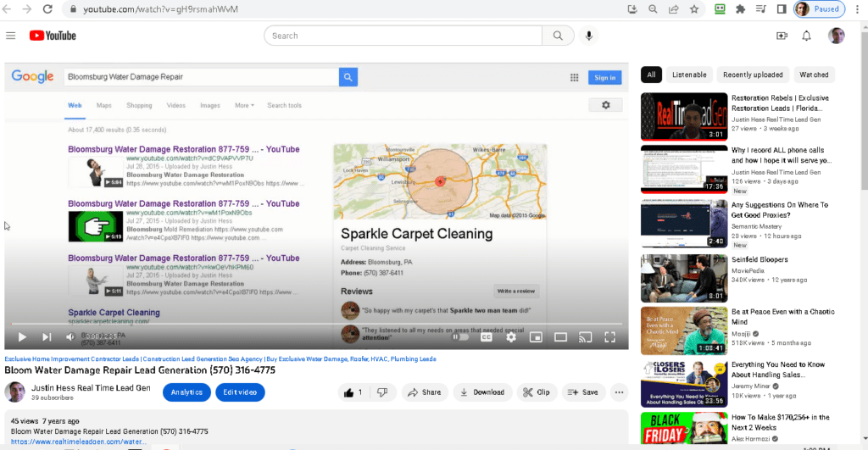Click the green extension icon in toolbar
The image size is (868, 450).
(720, 8)
